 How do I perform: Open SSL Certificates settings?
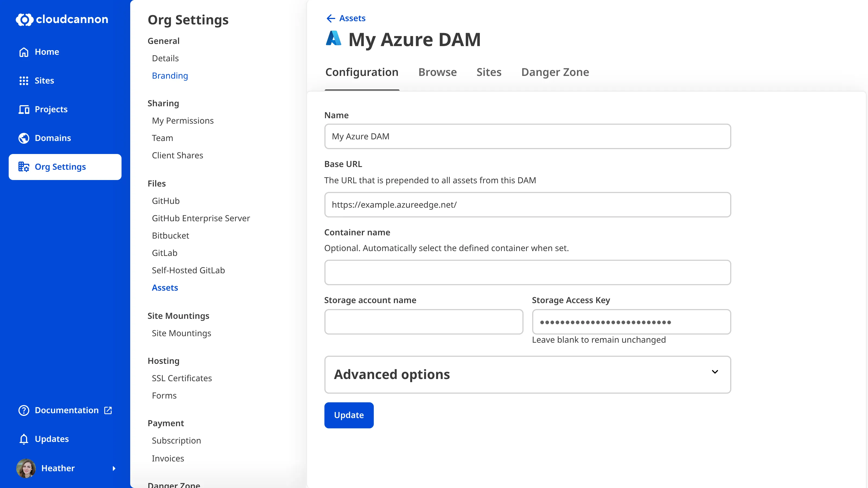tap(182, 378)
